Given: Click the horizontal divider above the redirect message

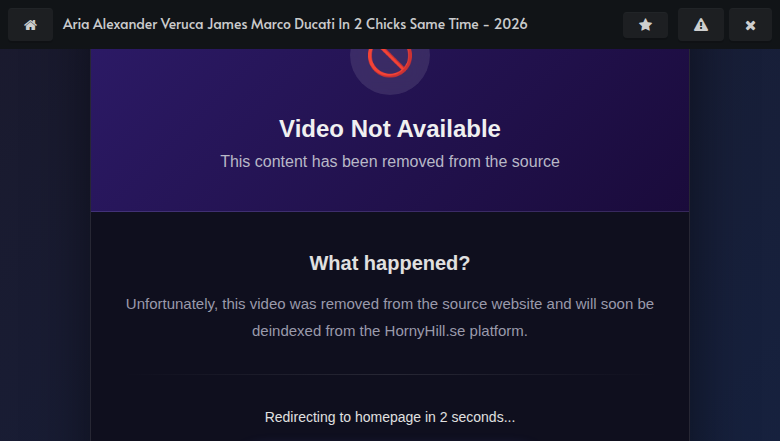Looking at the screenshot, I should (x=390, y=374).
